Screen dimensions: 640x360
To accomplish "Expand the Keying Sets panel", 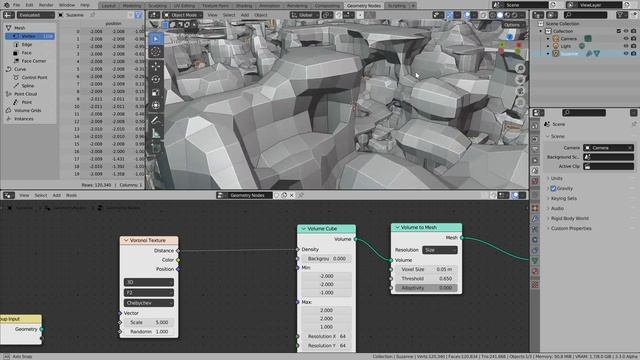I will 563,198.
